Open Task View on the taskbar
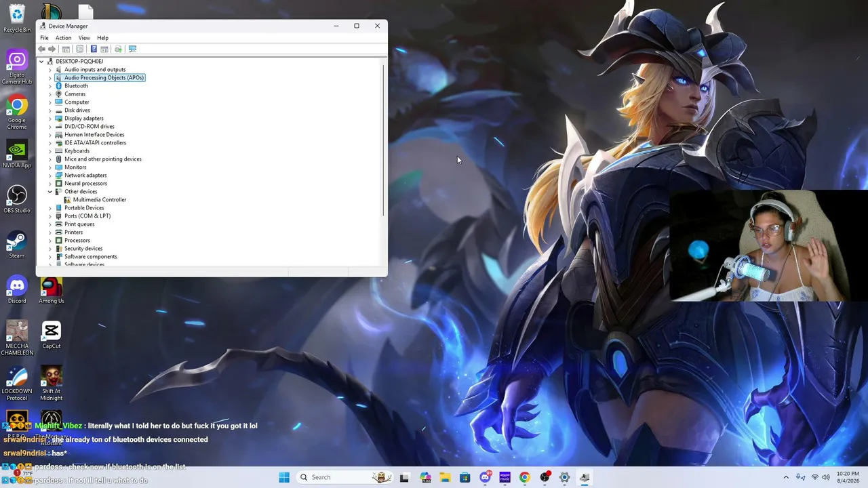The height and width of the screenshot is (488, 868). 404,477
